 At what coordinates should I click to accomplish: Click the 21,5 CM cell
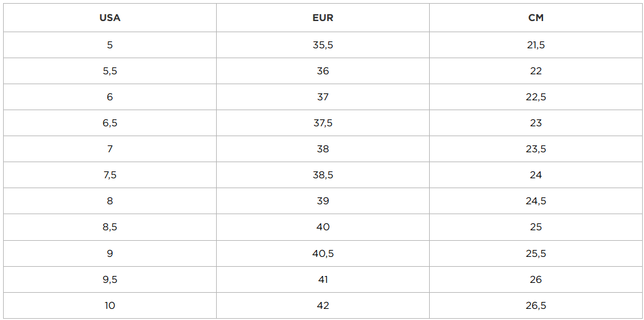tap(536, 45)
